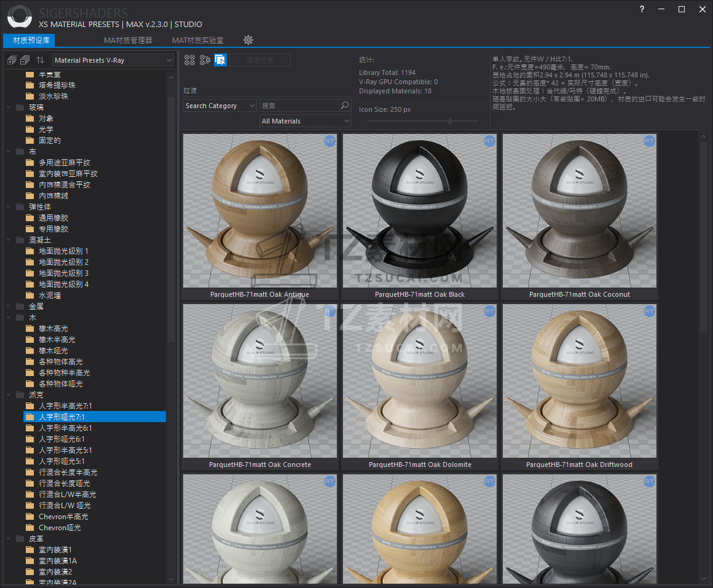Select the 多用途亚麻平纹 folder

tap(64, 163)
